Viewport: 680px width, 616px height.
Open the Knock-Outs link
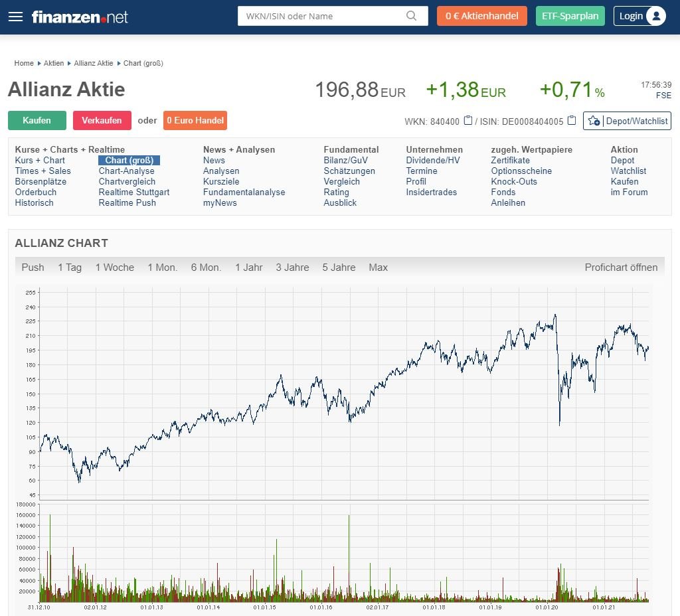point(514,182)
